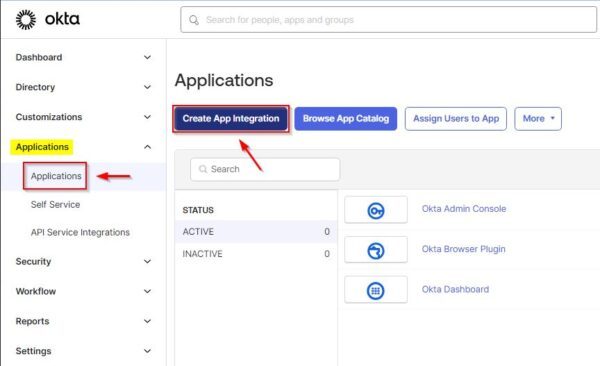Expand the Customizations chevron
Viewport: 600px width, 366px height.
click(147, 117)
